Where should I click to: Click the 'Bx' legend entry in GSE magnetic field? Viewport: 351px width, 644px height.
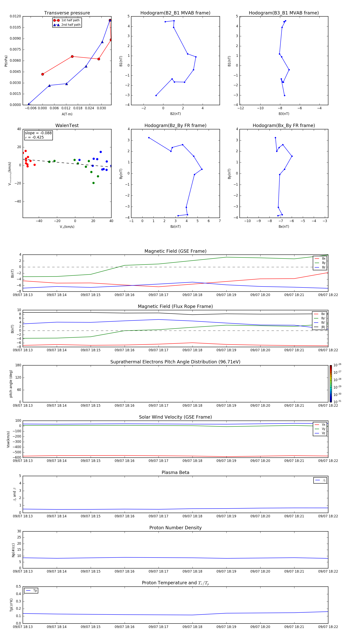coord(320,259)
